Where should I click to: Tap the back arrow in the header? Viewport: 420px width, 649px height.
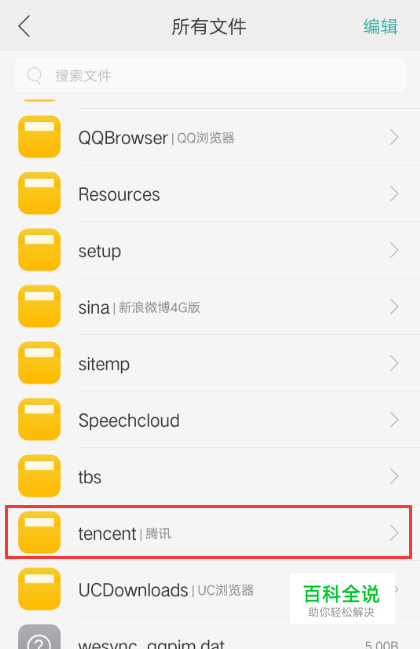point(24,26)
